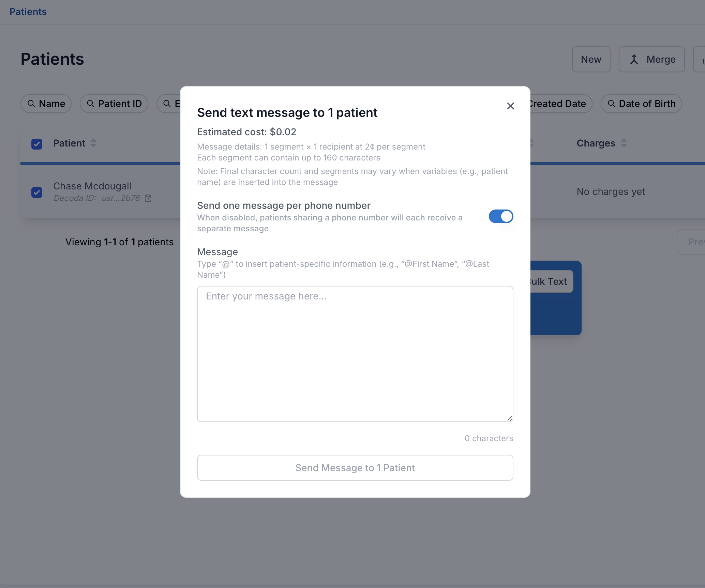Image resolution: width=705 pixels, height=588 pixels.
Task: Toggle the select-all checkbox in the table header
Action: click(x=36, y=144)
